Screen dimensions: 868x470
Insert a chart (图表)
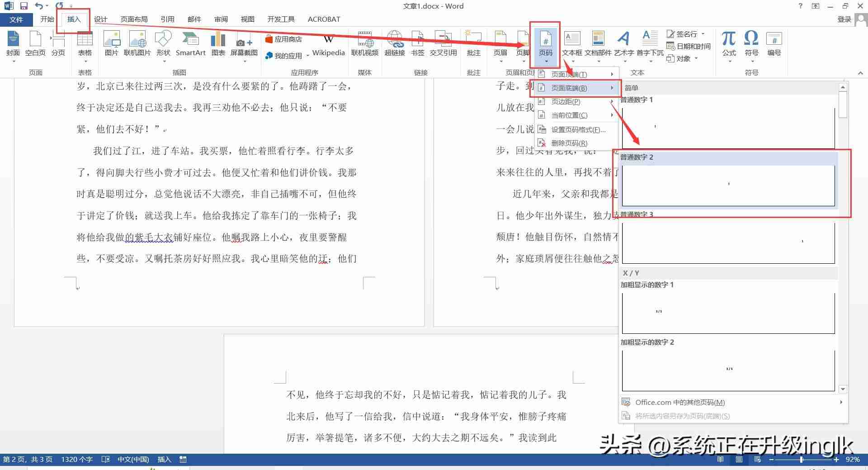(x=218, y=44)
